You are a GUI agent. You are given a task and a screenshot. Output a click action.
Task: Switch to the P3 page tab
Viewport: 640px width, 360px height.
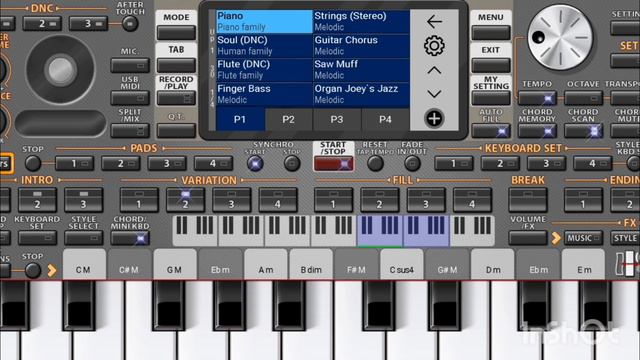(337, 120)
